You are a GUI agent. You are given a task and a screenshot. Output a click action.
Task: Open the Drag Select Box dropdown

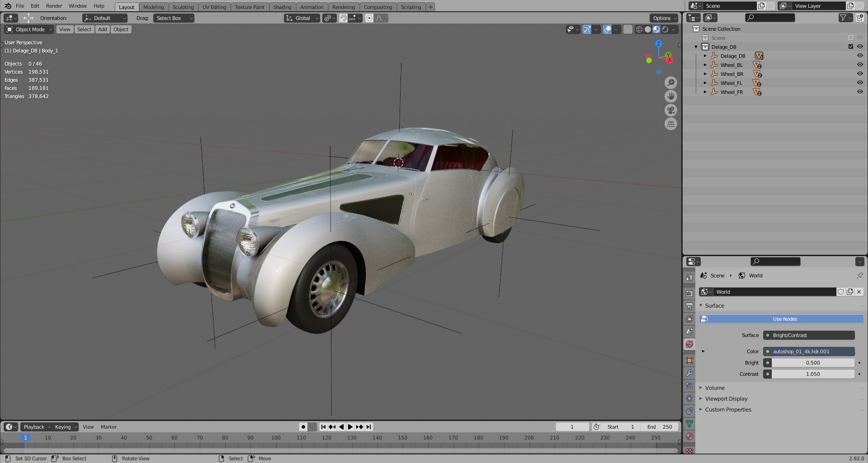(x=174, y=18)
